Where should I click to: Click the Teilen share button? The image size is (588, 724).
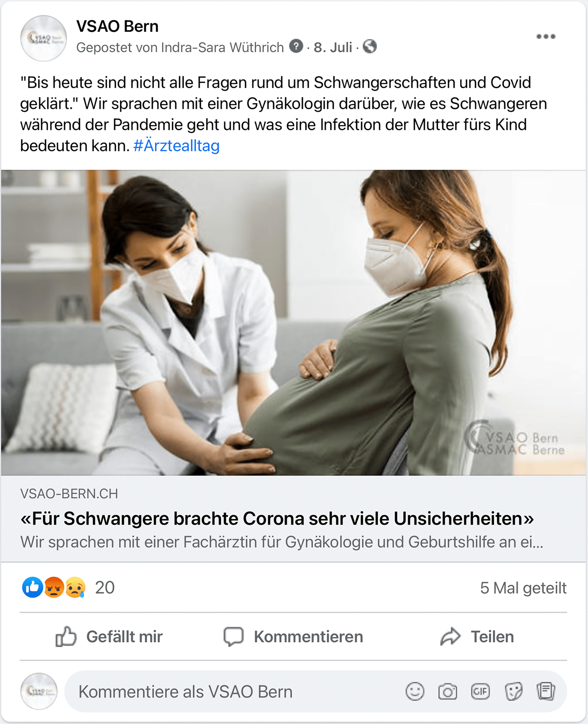pyautogui.click(x=477, y=637)
